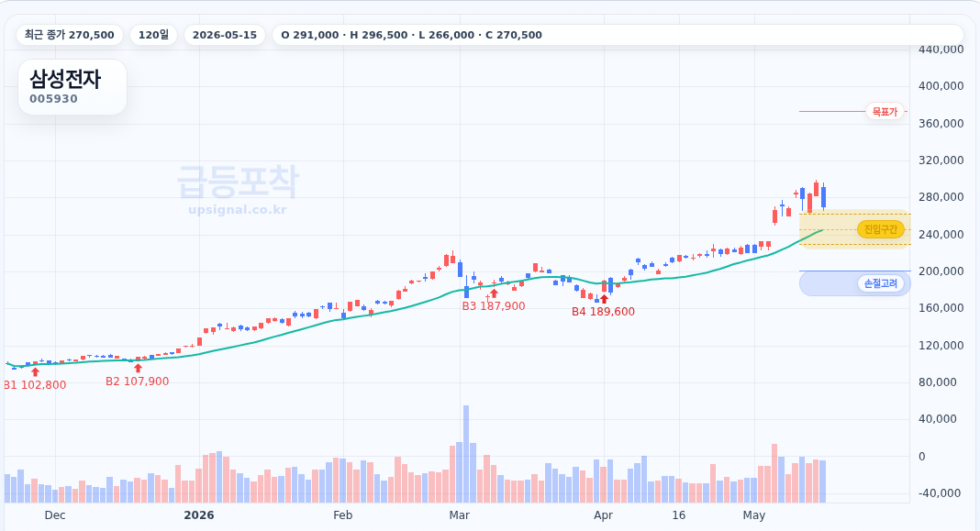Click the 120,000 price axis label
Screen dimensions: 980x531
click(x=941, y=346)
